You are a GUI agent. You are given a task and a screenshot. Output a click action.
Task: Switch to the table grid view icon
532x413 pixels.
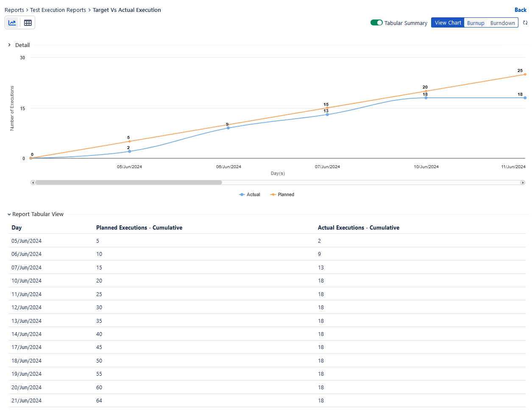click(28, 23)
